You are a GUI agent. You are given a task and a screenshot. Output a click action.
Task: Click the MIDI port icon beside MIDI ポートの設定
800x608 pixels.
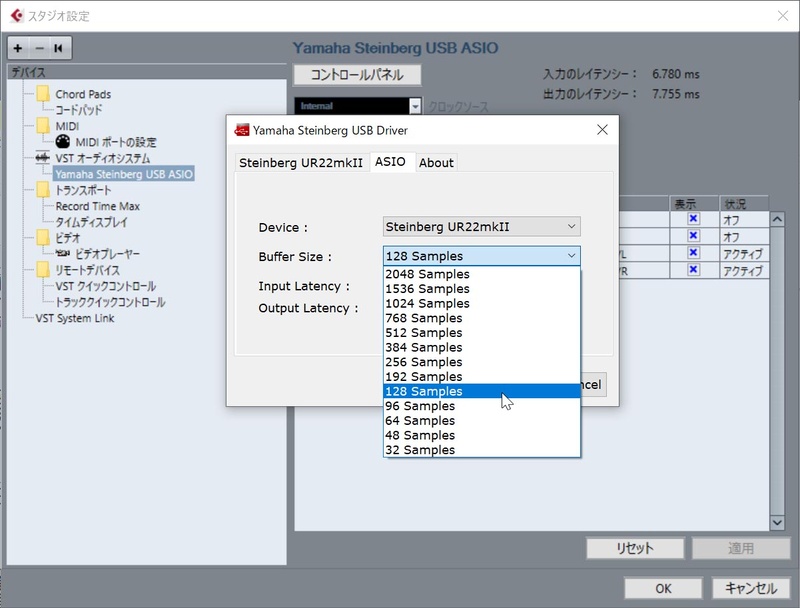point(63,141)
